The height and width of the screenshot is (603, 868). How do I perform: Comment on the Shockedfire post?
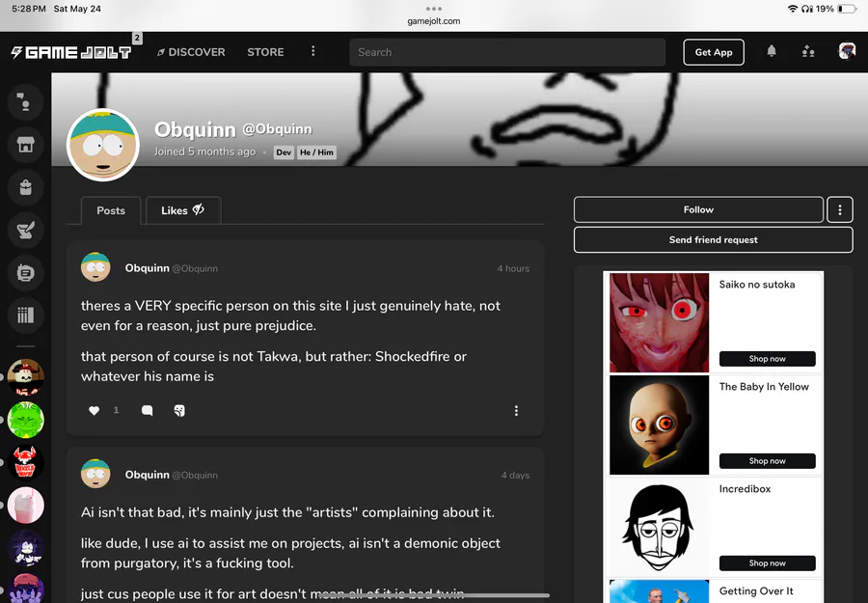click(x=148, y=410)
